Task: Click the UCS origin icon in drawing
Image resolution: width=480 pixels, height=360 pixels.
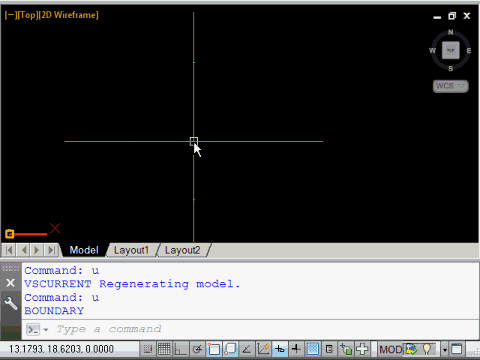Action: 10,234
